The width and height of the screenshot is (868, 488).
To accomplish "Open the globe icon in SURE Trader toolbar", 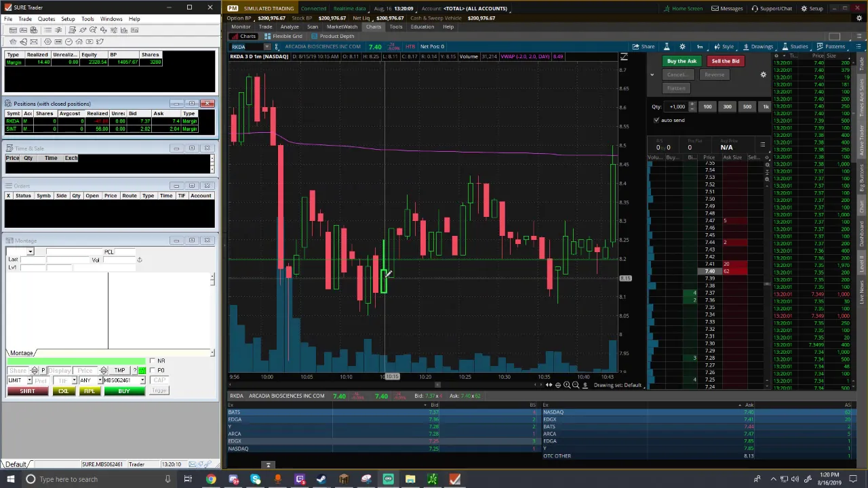I will point(34,30).
